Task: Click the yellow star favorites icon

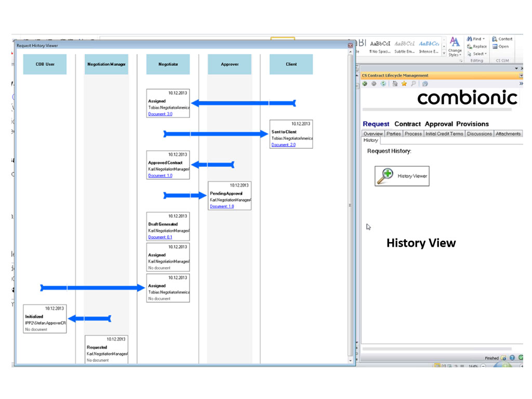Action: click(404, 84)
